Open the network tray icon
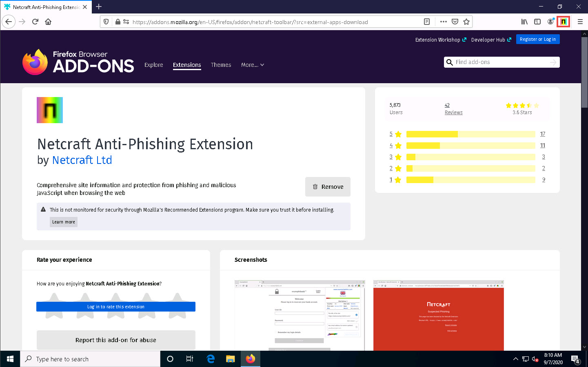 pos(525,359)
